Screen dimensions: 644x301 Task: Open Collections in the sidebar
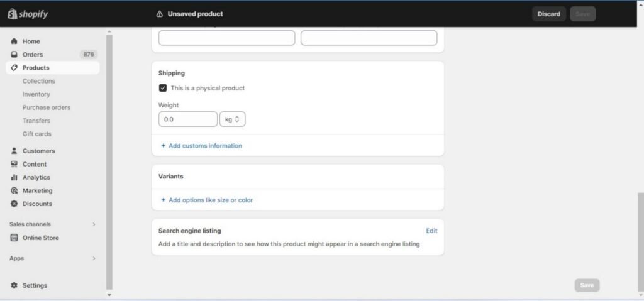tap(38, 81)
